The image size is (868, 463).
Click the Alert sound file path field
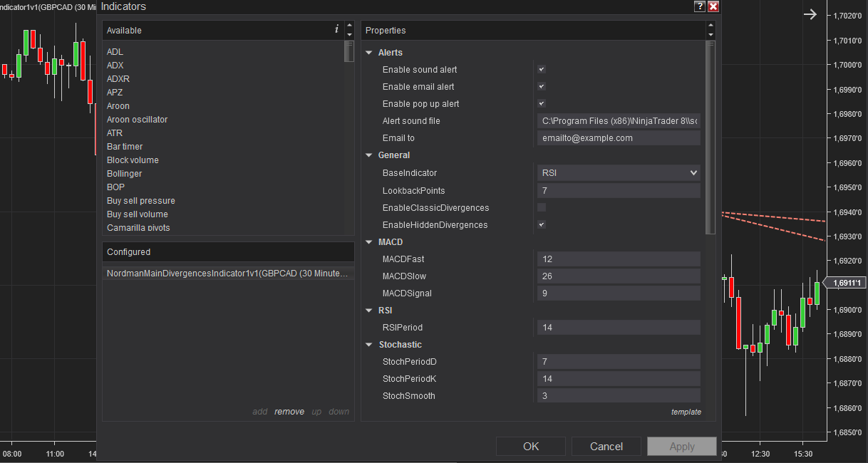[619, 121]
